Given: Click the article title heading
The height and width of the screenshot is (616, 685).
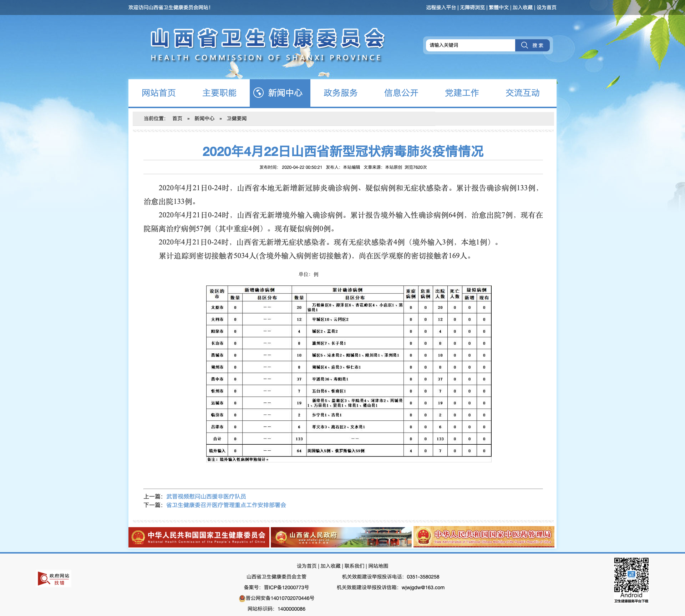Looking at the screenshot, I should coord(343,151).
